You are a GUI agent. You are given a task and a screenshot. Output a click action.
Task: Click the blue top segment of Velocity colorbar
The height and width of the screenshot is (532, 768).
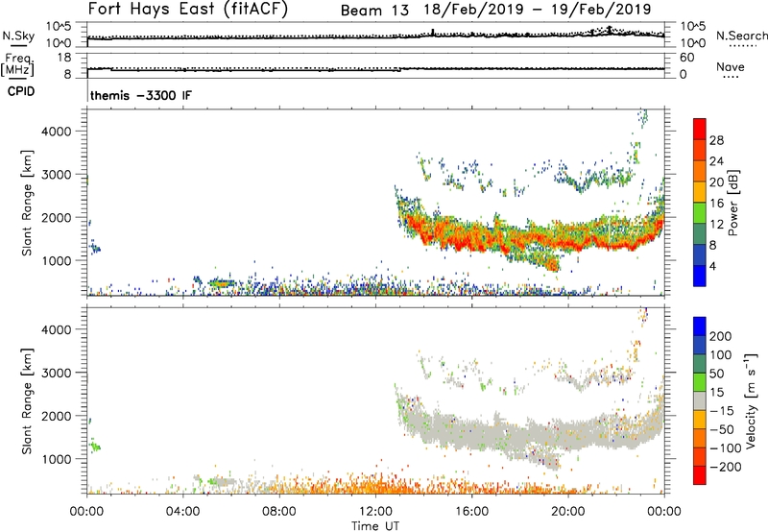pos(700,326)
